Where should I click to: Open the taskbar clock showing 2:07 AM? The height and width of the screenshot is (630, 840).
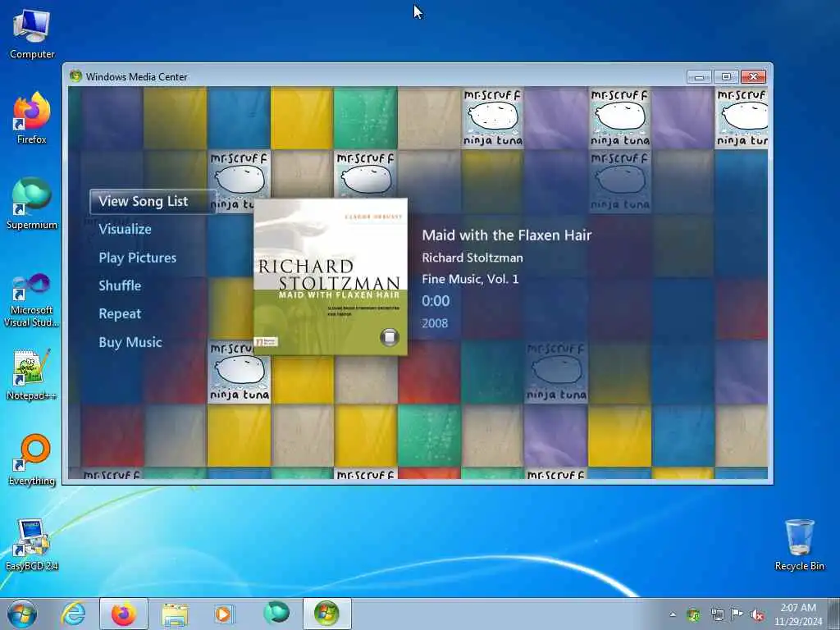797,614
